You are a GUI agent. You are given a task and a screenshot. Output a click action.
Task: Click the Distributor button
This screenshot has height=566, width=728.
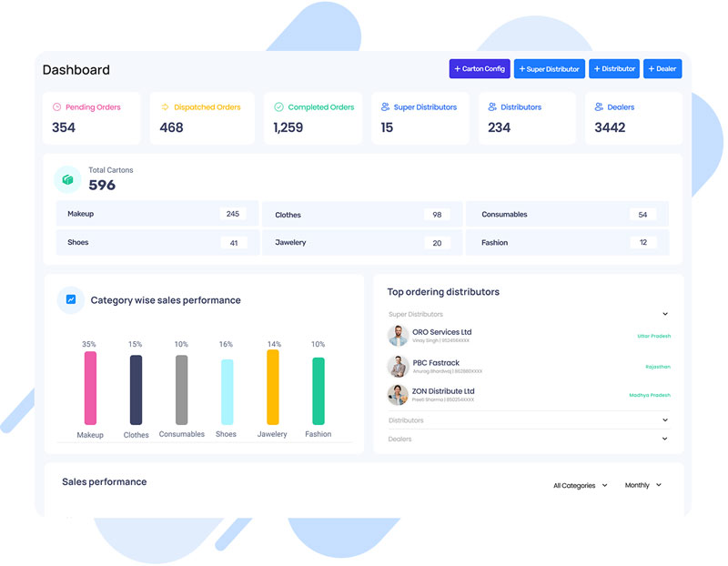pyautogui.click(x=614, y=68)
